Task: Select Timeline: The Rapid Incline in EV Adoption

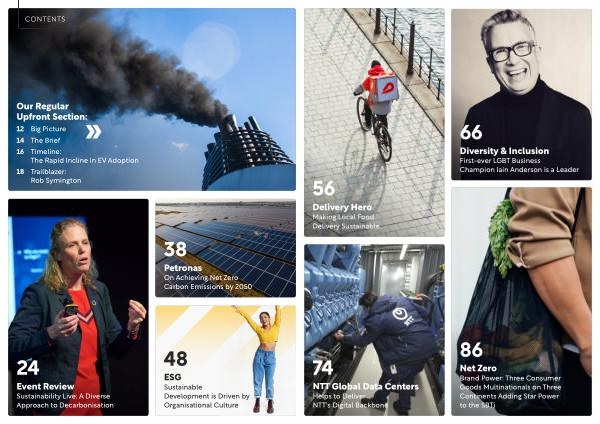Action: coord(77,156)
